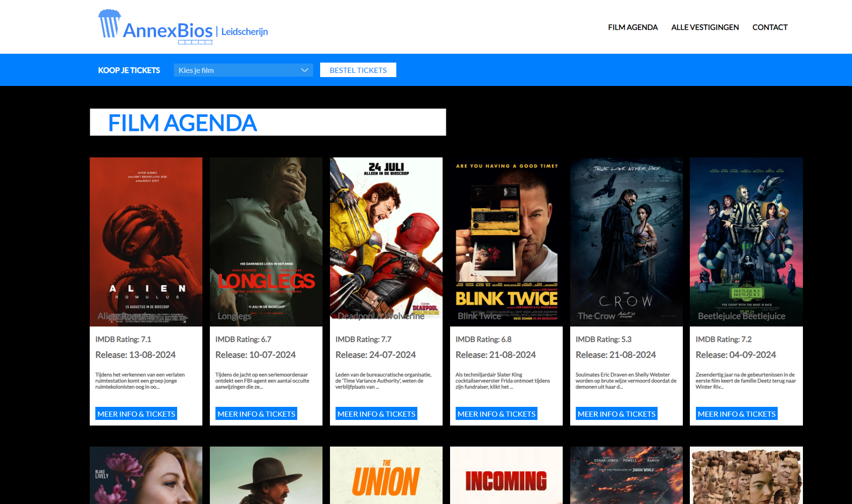Open the 'Kies je film' dropdown

(243, 70)
